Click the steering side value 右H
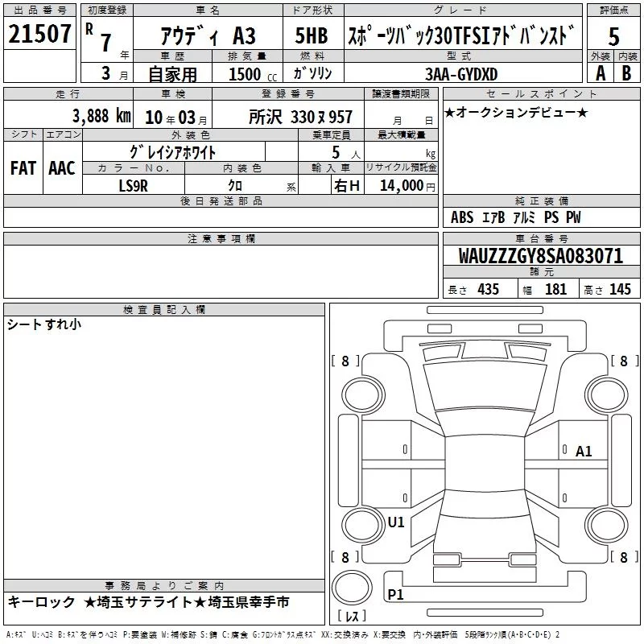Screen dimensions: 644x644 (347, 186)
